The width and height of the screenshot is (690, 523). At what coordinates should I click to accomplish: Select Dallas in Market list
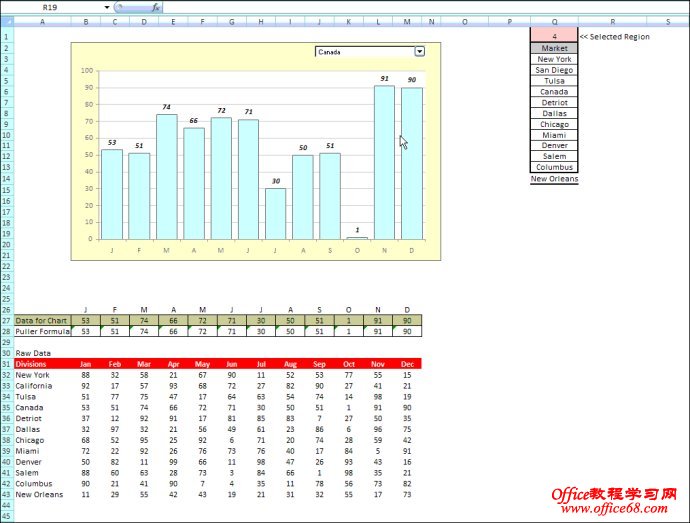554,114
